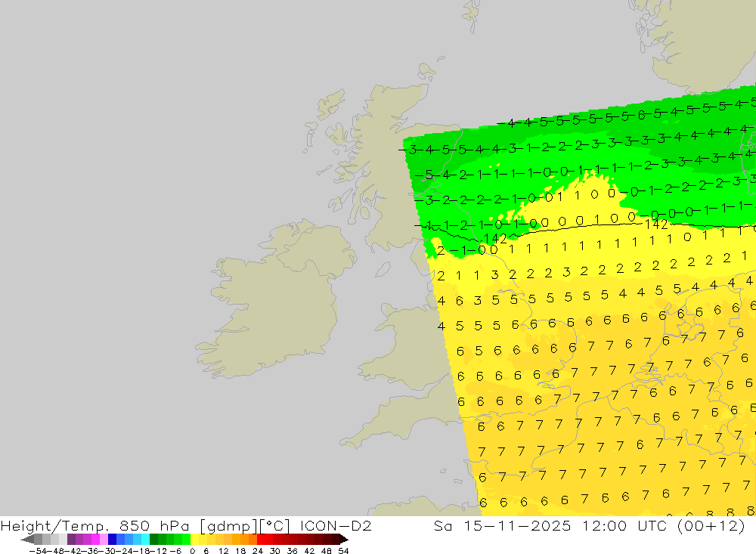Click the '850 hPa' level label
Viewport: 756px width, 554px height.
coord(154,526)
